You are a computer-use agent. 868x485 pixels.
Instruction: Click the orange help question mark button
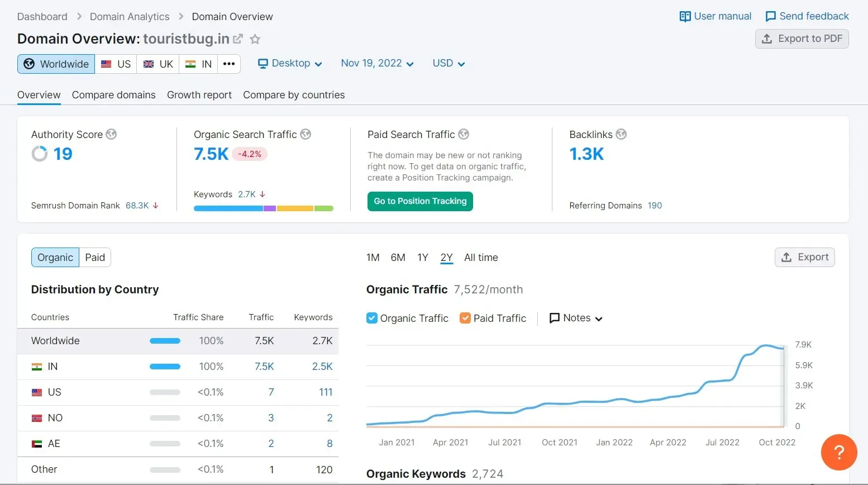tap(839, 452)
